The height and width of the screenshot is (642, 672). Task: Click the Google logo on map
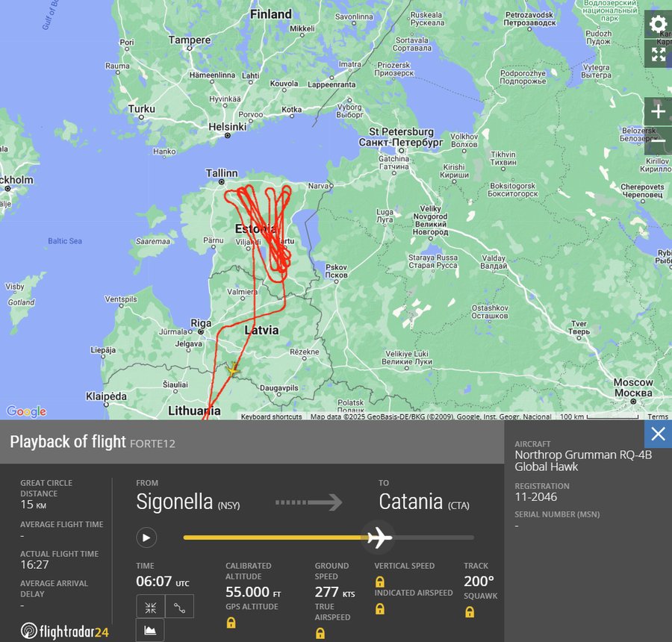pyautogui.click(x=26, y=411)
